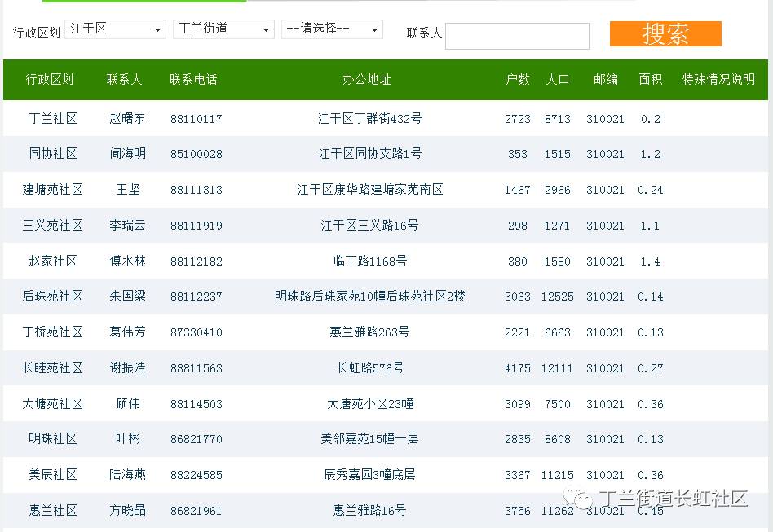Click address 江干区同协支路1号
Image resolution: width=773 pixels, height=532 pixels.
click(x=369, y=154)
